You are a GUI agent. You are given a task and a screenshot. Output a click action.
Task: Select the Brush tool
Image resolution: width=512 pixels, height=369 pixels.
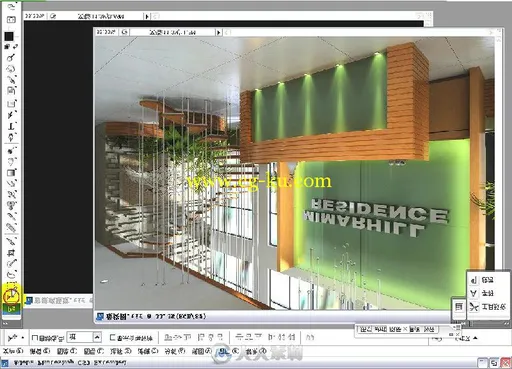pos(12,216)
